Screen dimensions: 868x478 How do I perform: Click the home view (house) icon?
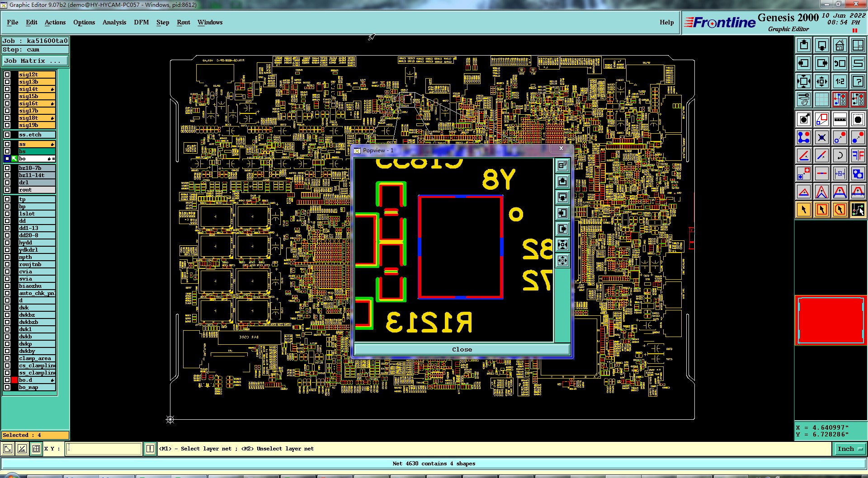840,45
